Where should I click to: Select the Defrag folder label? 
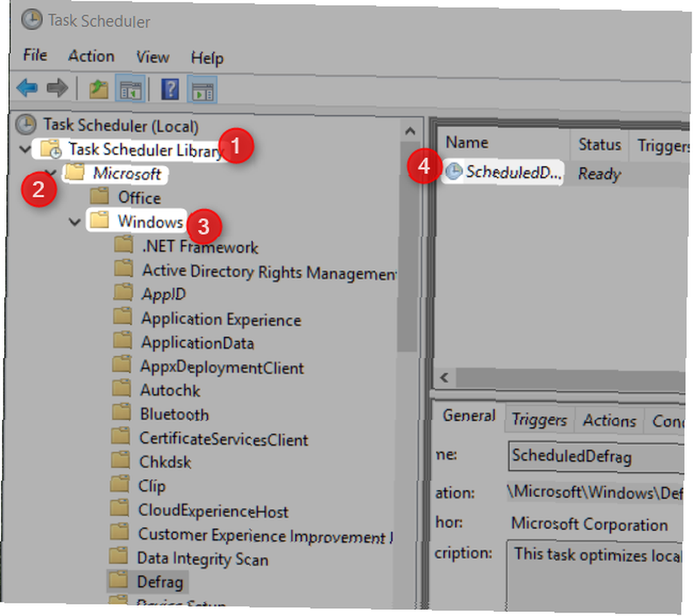[160, 582]
